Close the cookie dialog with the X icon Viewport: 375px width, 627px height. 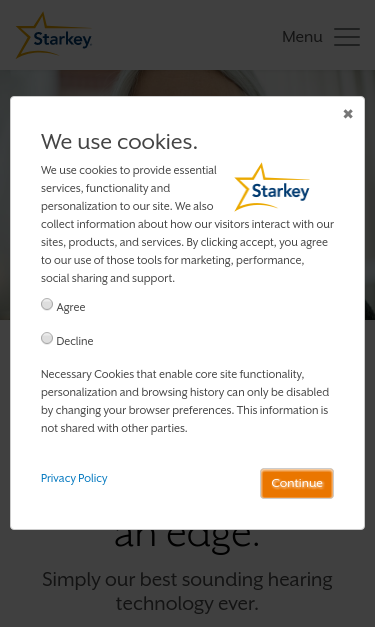(x=348, y=114)
